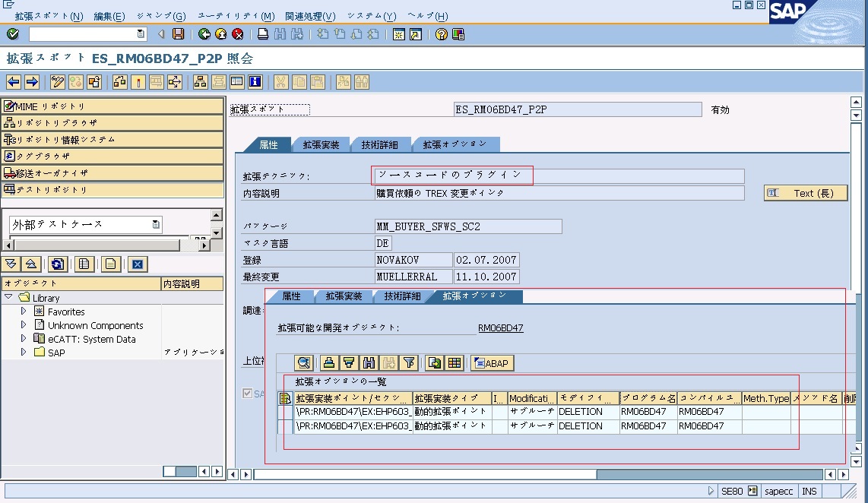Save using the floppy disk icon

coord(179,34)
